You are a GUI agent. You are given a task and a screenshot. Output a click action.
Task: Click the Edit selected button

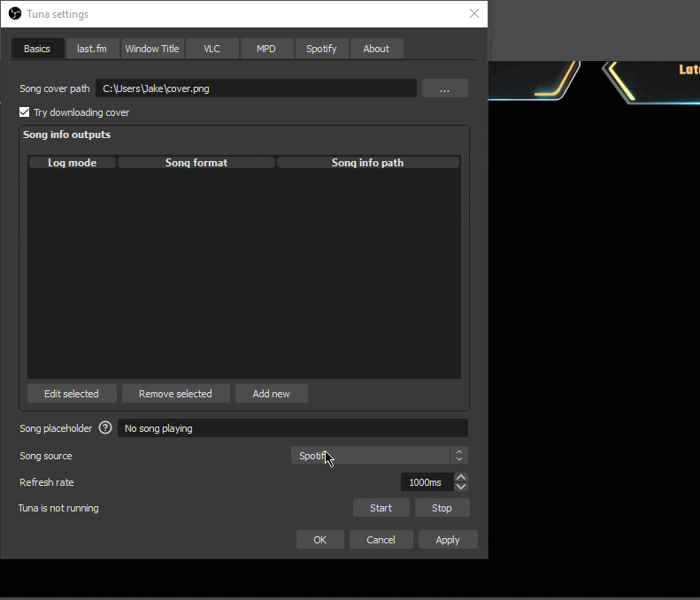tap(72, 394)
